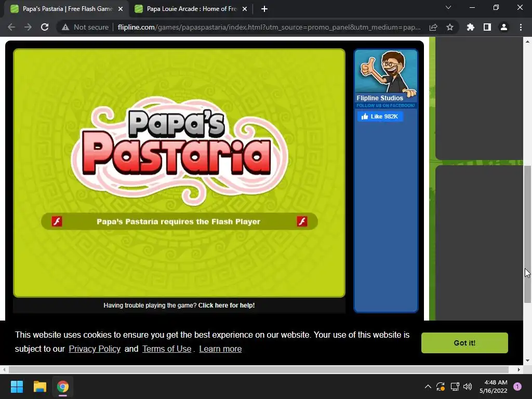This screenshot has height=399, width=532.
Task: Accept cookies with Got it!
Action: coord(464,343)
